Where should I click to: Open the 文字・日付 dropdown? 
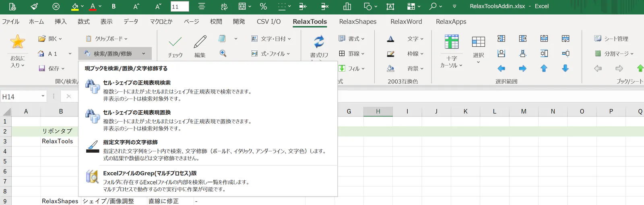pyautogui.click(x=271, y=39)
